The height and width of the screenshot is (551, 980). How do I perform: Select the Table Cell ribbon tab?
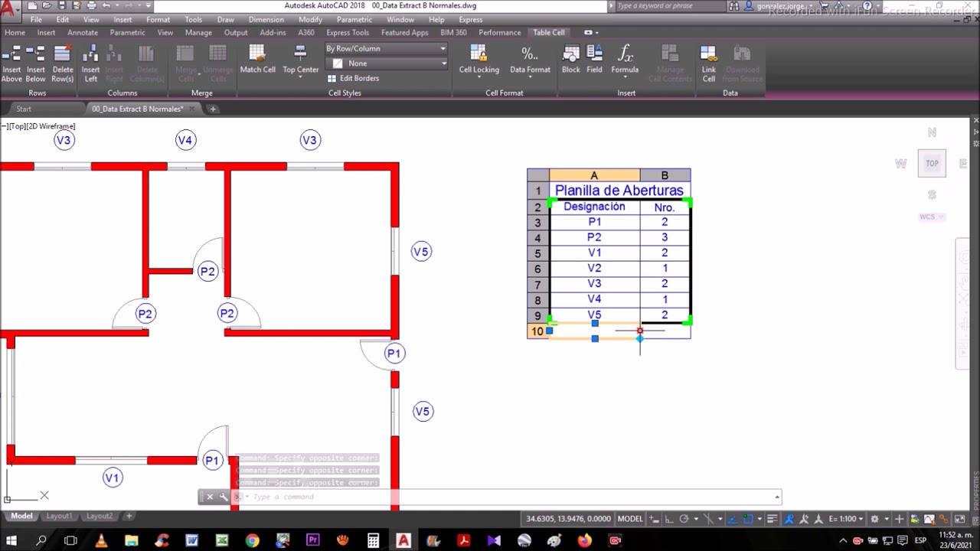pos(549,32)
